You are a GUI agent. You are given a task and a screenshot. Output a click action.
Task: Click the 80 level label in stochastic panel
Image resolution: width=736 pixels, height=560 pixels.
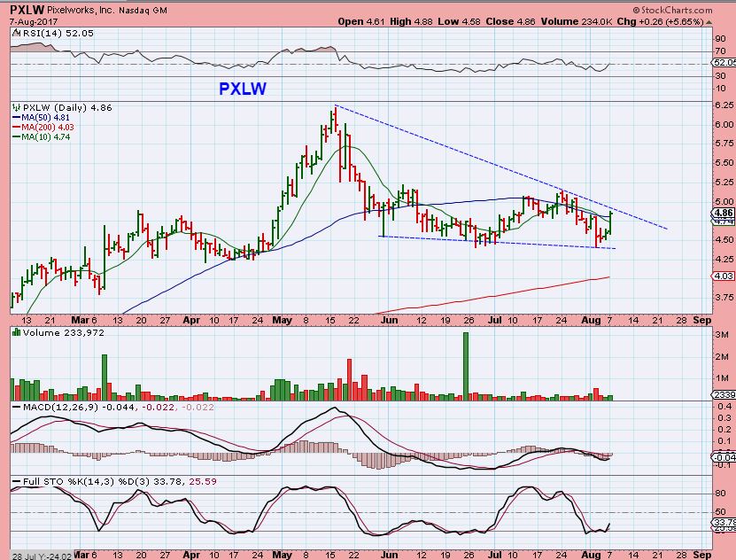pyautogui.click(x=721, y=494)
